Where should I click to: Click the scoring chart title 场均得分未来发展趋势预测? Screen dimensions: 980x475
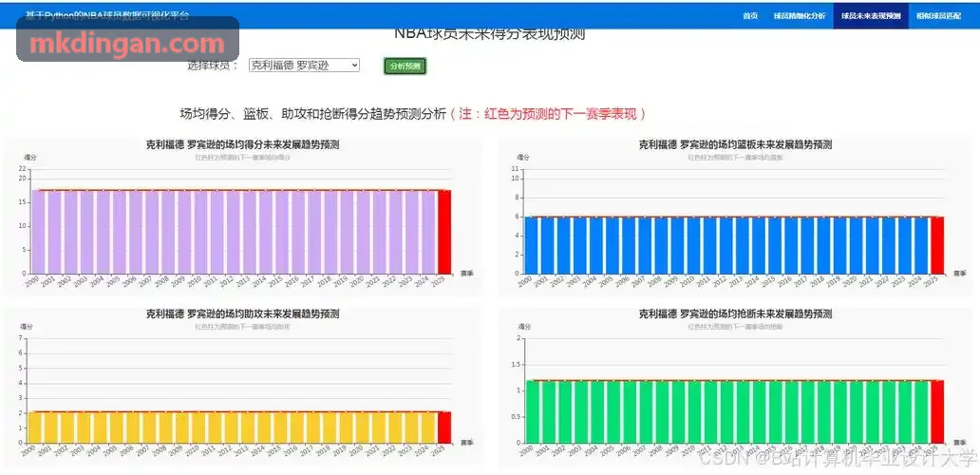click(x=242, y=144)
